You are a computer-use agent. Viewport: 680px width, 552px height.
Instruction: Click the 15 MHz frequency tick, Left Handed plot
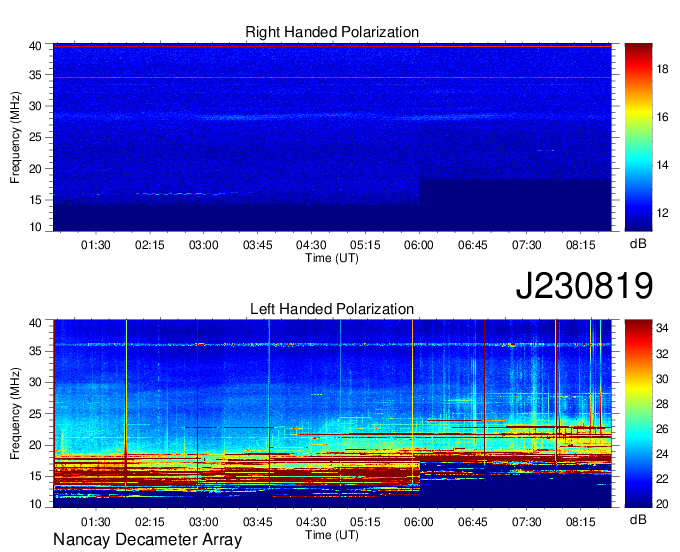tap(35, 476)
